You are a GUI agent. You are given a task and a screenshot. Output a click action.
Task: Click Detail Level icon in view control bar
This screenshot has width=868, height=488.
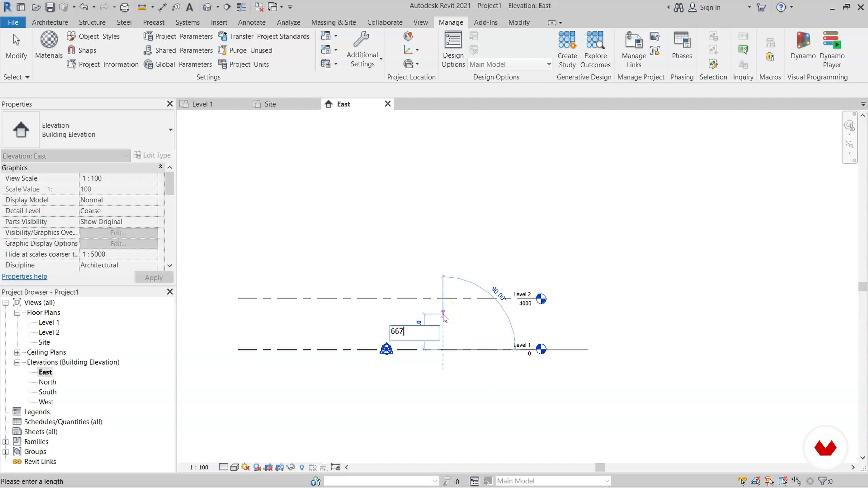click(x=223, y=467)
